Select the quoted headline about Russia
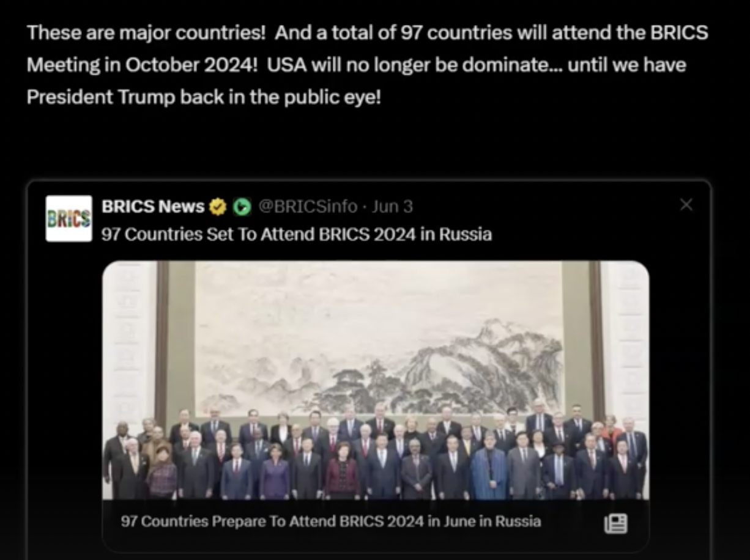The height and width of the screenshot is (560, 750). tap(297, 234)
